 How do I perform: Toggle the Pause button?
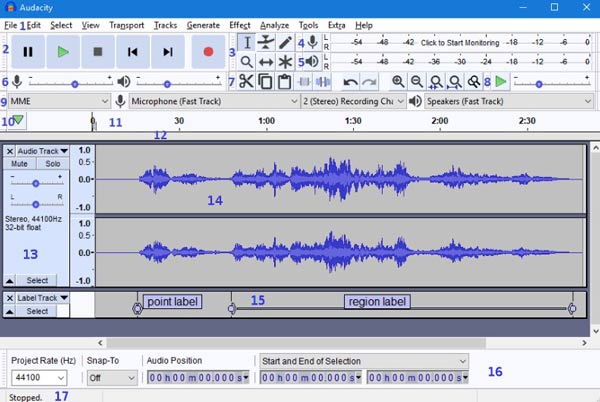click(x=28, y=51)
